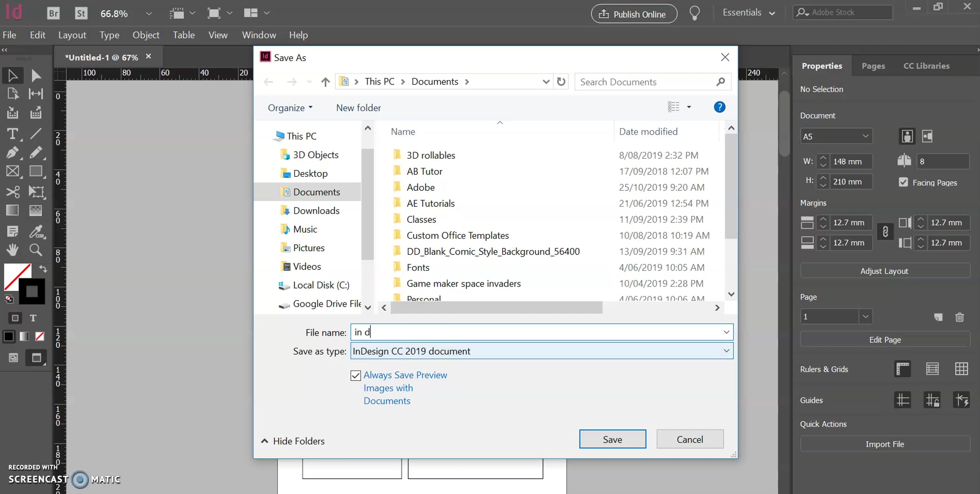Open the Save as type dropdown
The width and height of the screenshot is (980, 494).
(726, 351)
